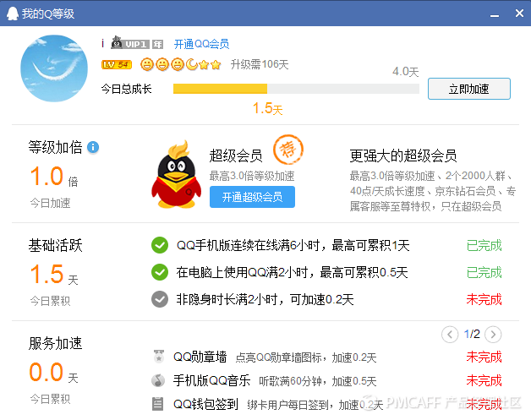This screenshot has height=420, width=531.
Task: Click 已完成 status for 在电脑上使用QQ task
Action: [x=484, y=272]
